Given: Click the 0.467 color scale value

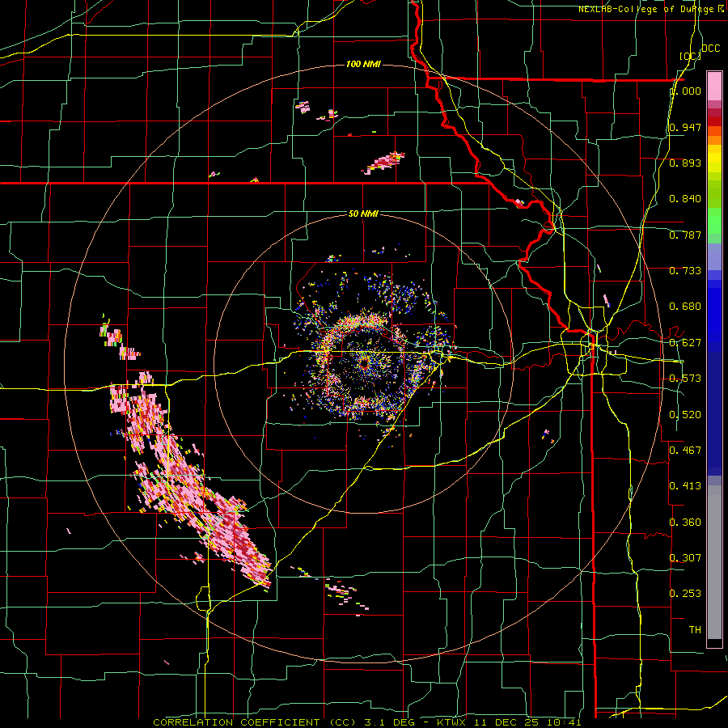Looking at the screenshot, I should click(685, 450).
